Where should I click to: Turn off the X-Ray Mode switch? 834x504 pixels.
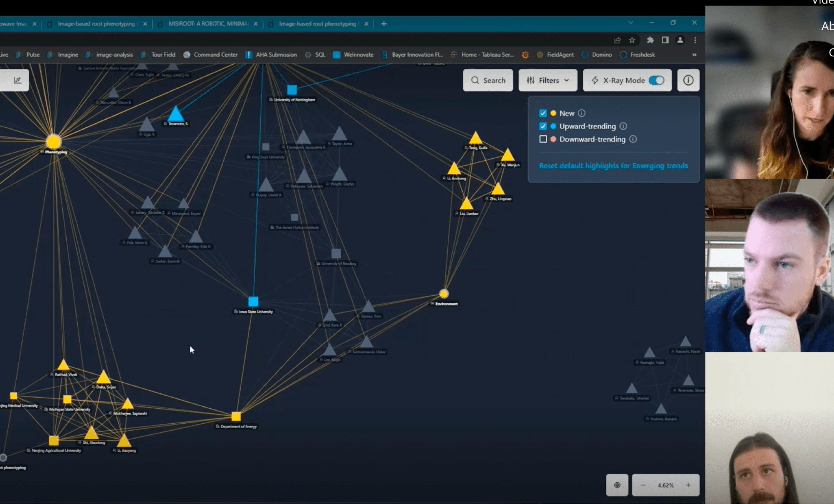[x=656, y=80]
